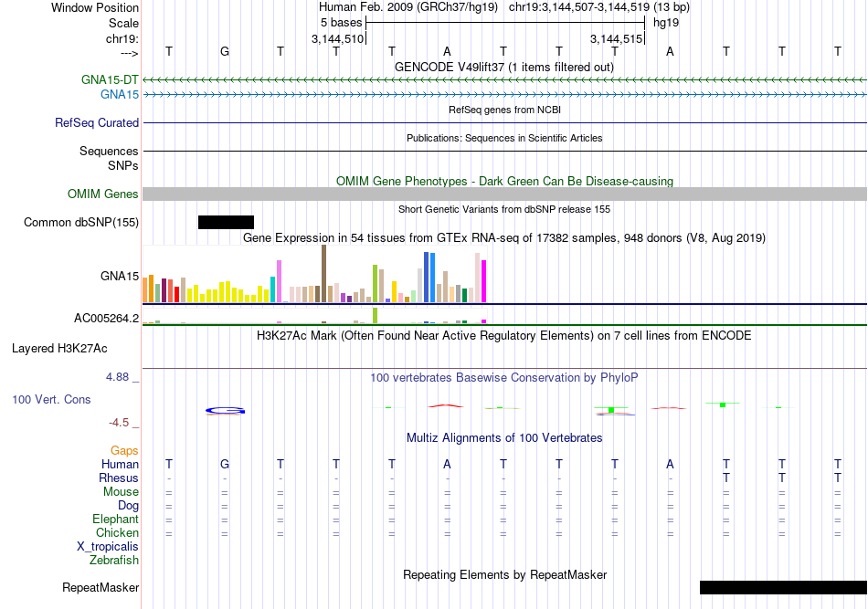Click the chr19:3,144,507-3,144,519 (13 bp) position text

coord(599,7)
